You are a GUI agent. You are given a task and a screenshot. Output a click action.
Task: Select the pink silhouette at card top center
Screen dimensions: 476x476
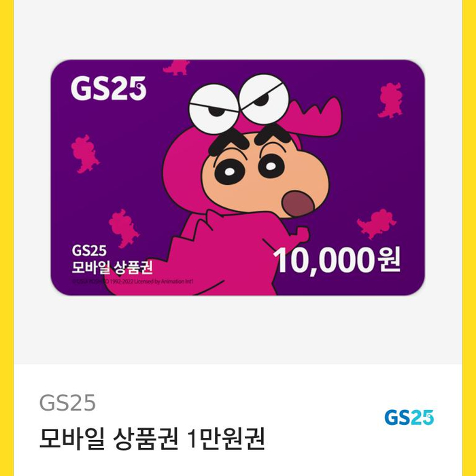point(176,67)
